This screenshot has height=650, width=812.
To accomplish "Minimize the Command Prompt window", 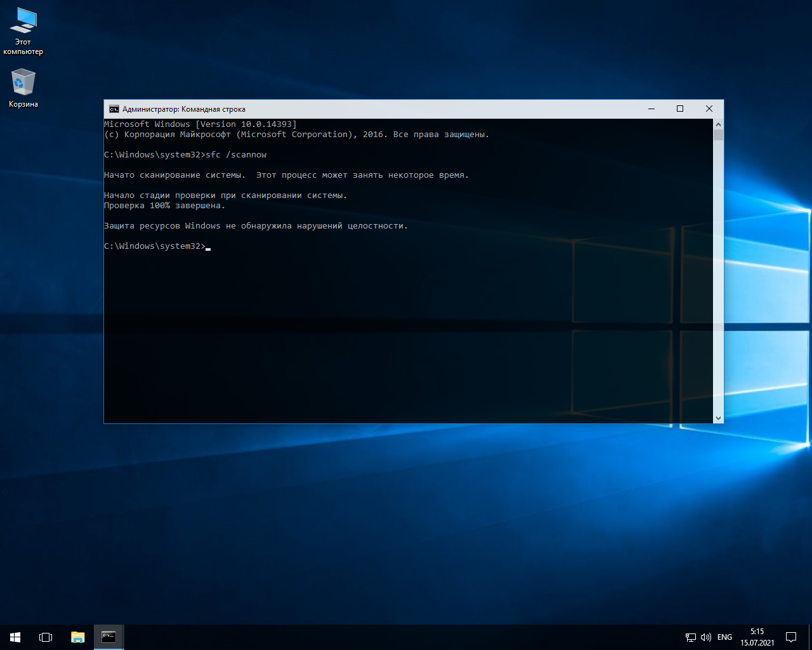I will pyautogui.click(x=651, y=109).
